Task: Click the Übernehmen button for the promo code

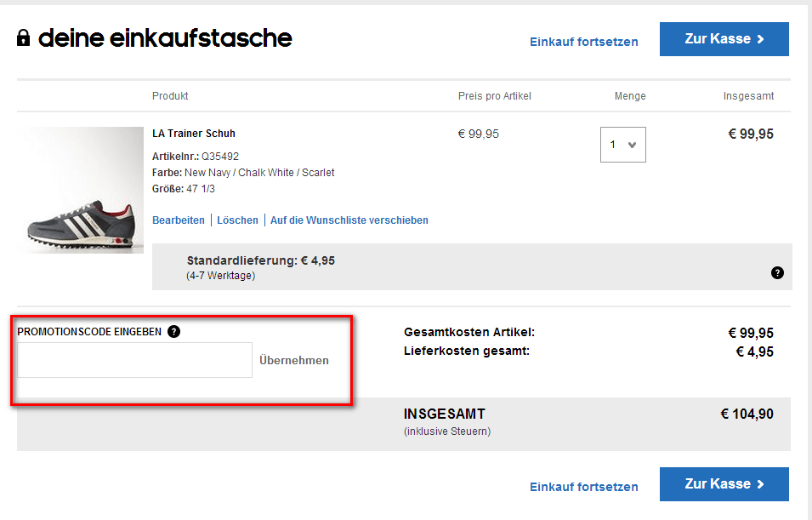Action: point(293,359)
